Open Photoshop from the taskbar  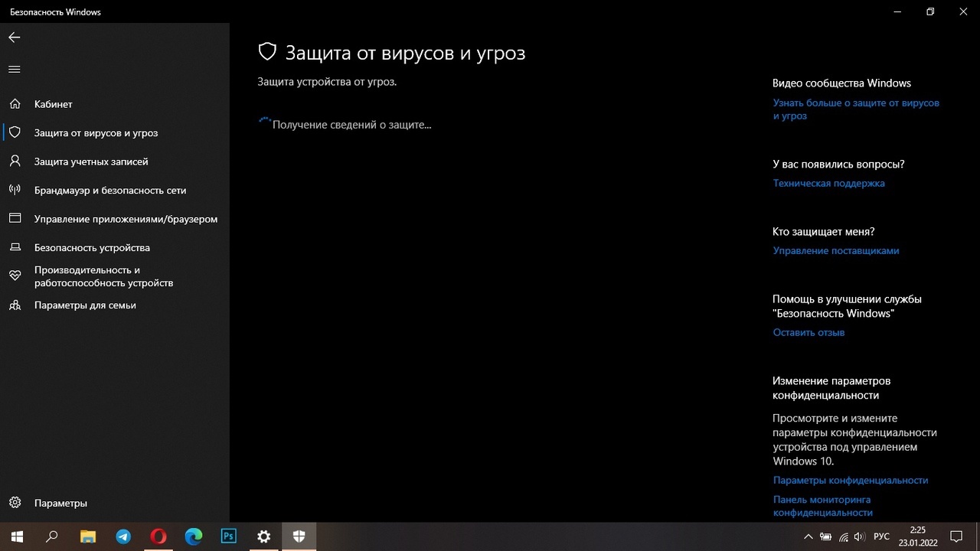pos(228,536)
